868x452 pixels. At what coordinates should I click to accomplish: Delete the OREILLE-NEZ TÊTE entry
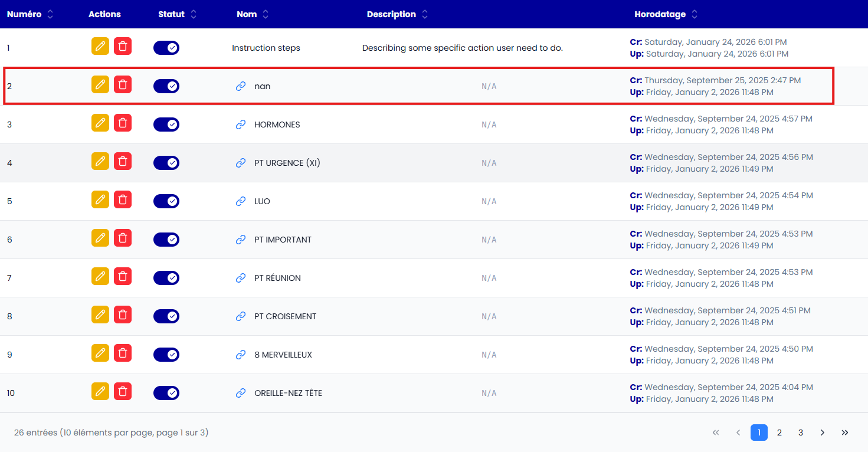point(123,391)
